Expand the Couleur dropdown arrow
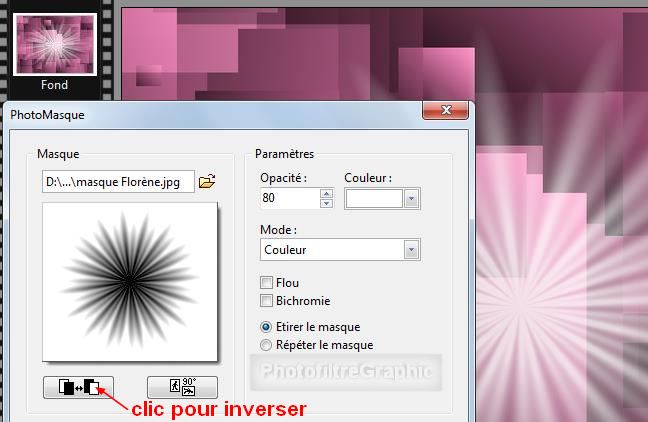The image size is (648, 422). click(x=410, y=198)
